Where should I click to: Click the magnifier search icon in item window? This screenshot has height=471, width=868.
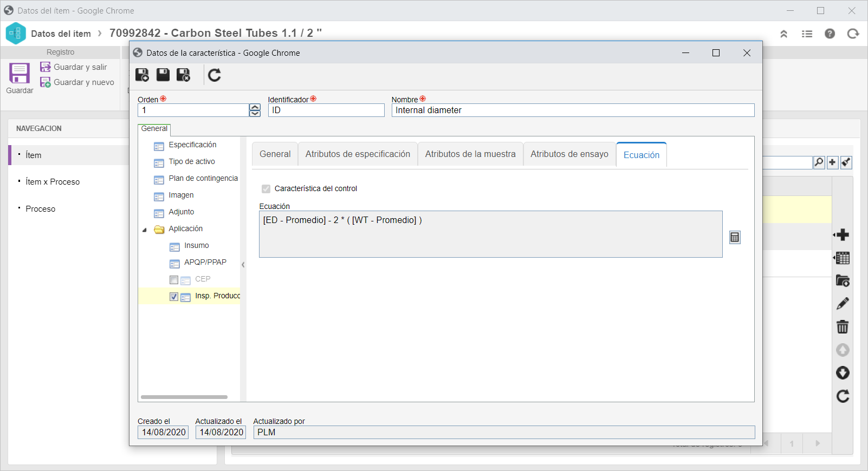pos(819,162)
